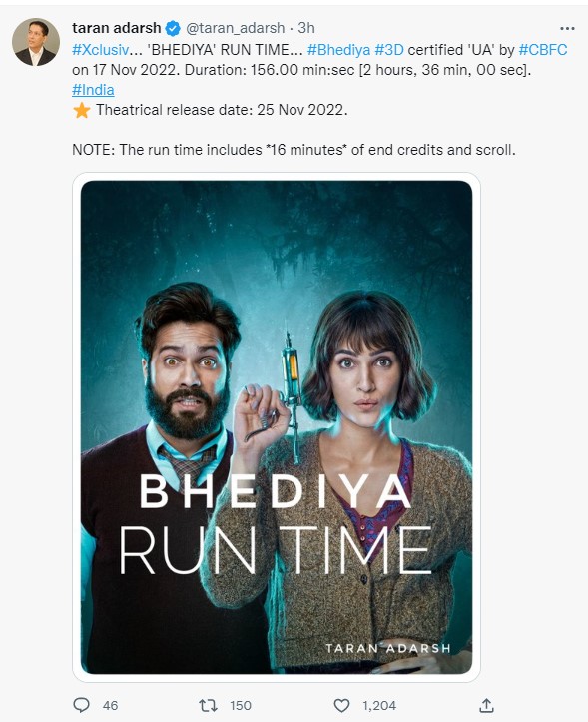Click the 46 replies count
588x722 pixels.
click(110, 705)
